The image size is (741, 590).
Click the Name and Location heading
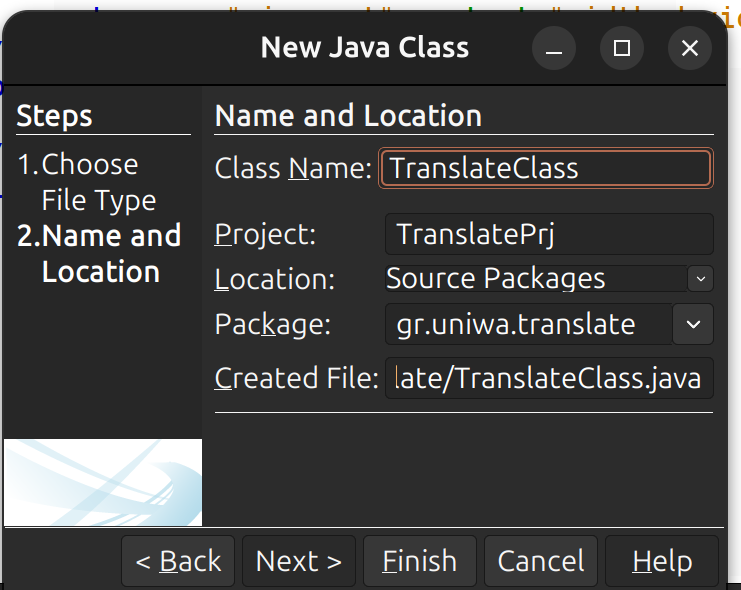348,116
